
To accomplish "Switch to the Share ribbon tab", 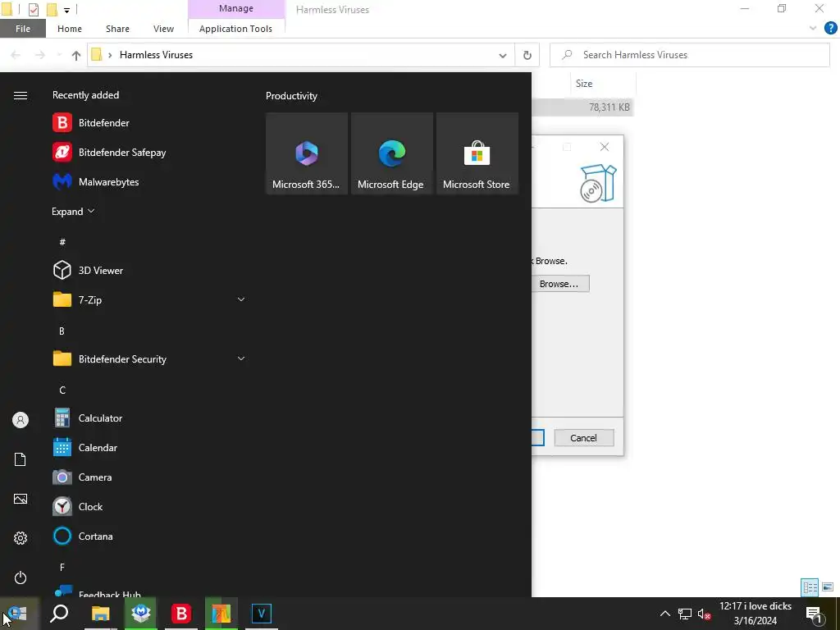I will point(117,29).
